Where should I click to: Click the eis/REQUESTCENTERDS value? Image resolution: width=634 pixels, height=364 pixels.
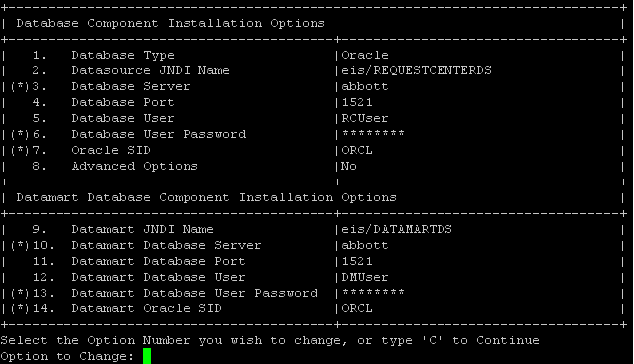[x=417, y=70]
